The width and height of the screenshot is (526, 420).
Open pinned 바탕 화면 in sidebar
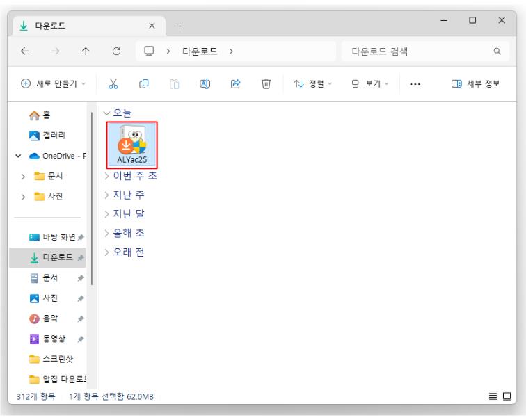click(x=52, y=237)
